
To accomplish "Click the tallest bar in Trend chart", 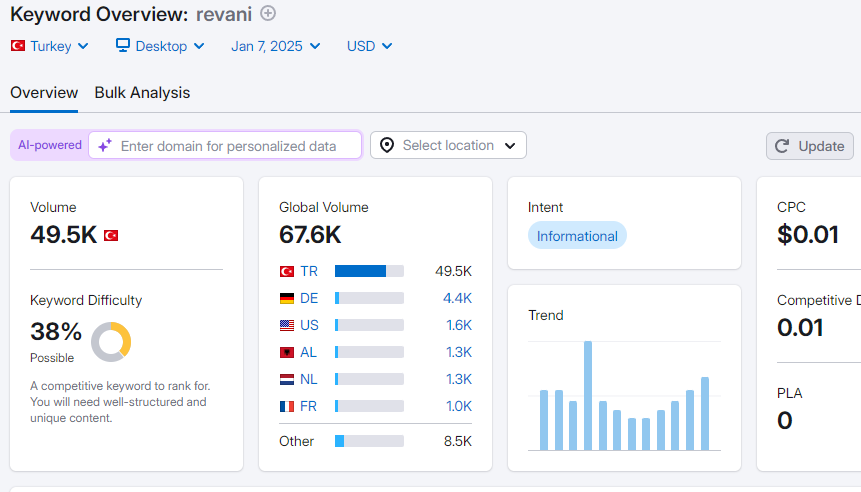I will coord(588,396).
